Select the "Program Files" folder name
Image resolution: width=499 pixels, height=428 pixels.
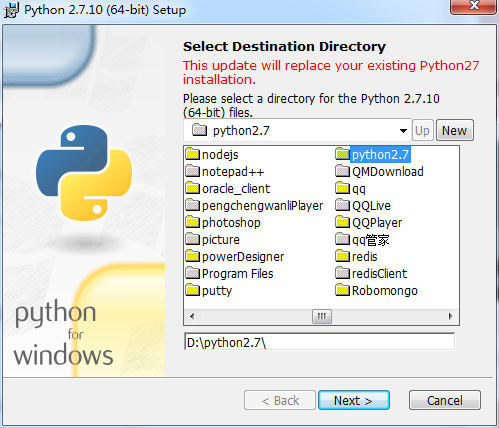pos(237,274)
